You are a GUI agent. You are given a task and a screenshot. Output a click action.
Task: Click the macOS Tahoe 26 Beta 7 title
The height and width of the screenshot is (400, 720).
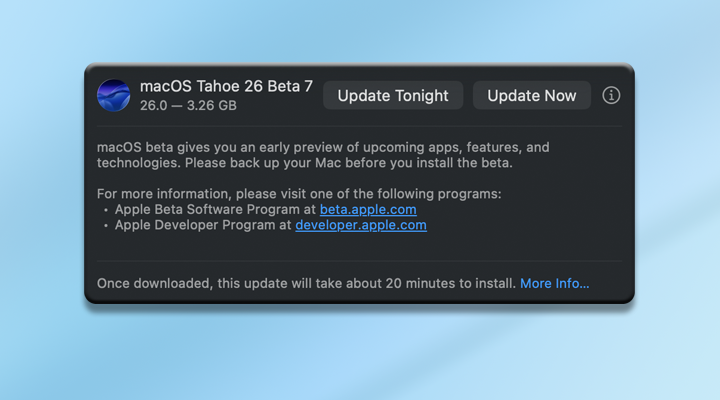point(226,87)
